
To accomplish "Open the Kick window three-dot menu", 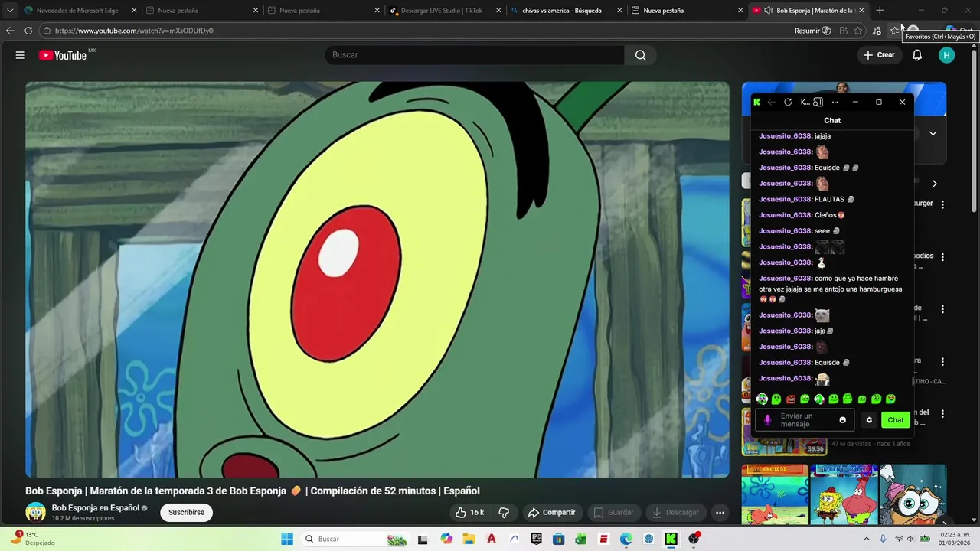I will click(835, 102).
